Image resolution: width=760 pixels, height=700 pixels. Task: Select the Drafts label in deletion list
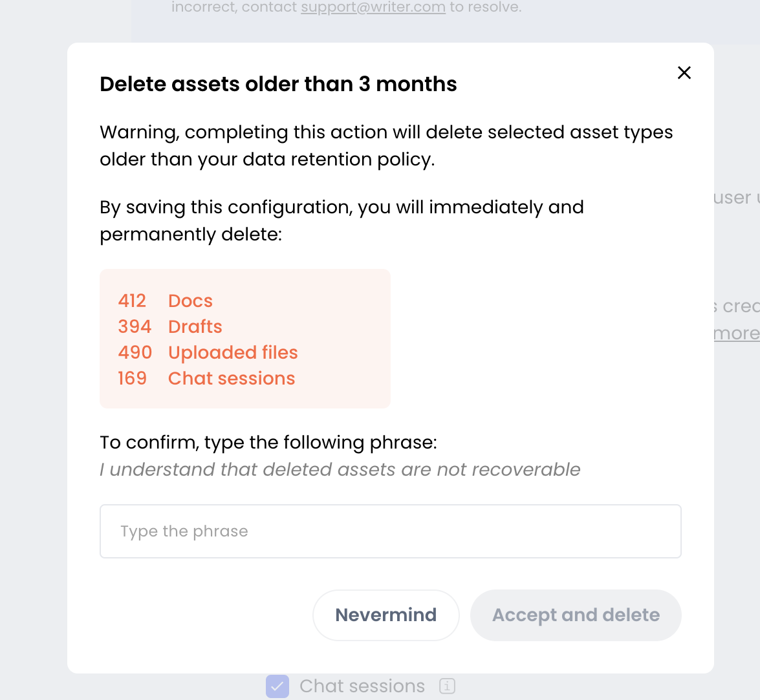coord(195,327)
